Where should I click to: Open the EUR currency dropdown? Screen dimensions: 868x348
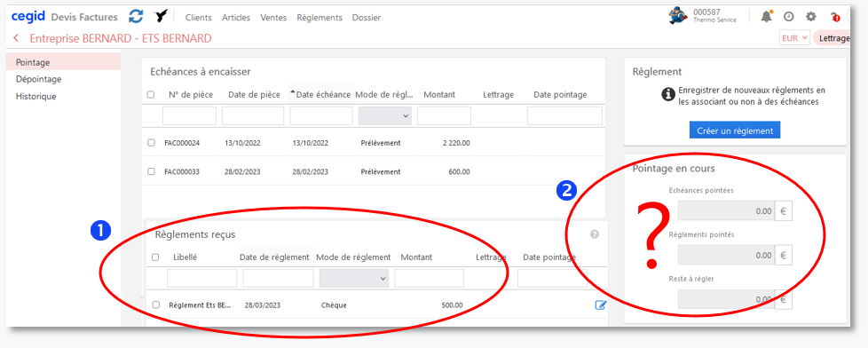(795, 38)
